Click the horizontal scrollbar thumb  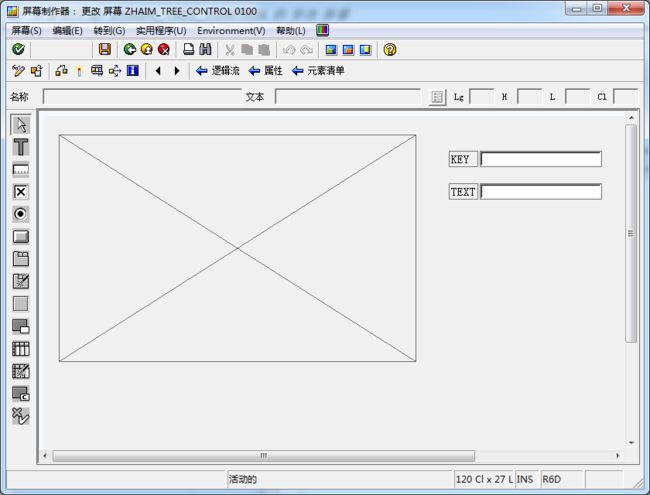coord(264,456)
